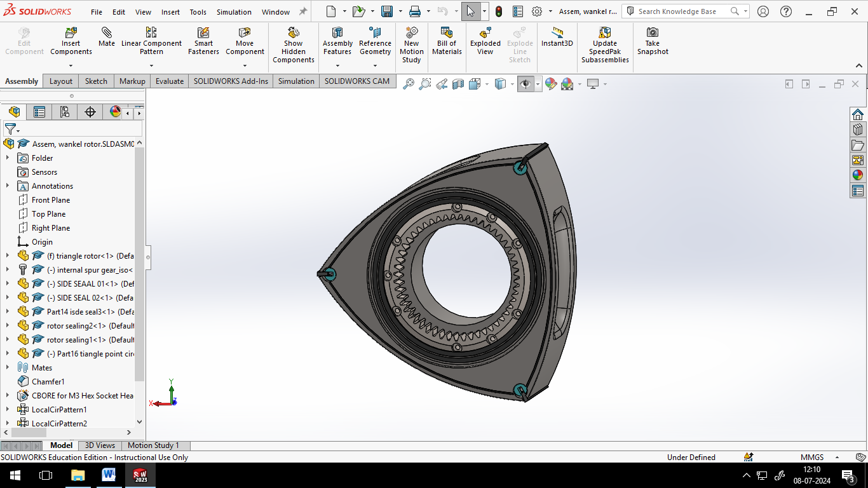The width and height of the screenshot is (868, 488).
Task: Click the Print icon
Action: 415,11
